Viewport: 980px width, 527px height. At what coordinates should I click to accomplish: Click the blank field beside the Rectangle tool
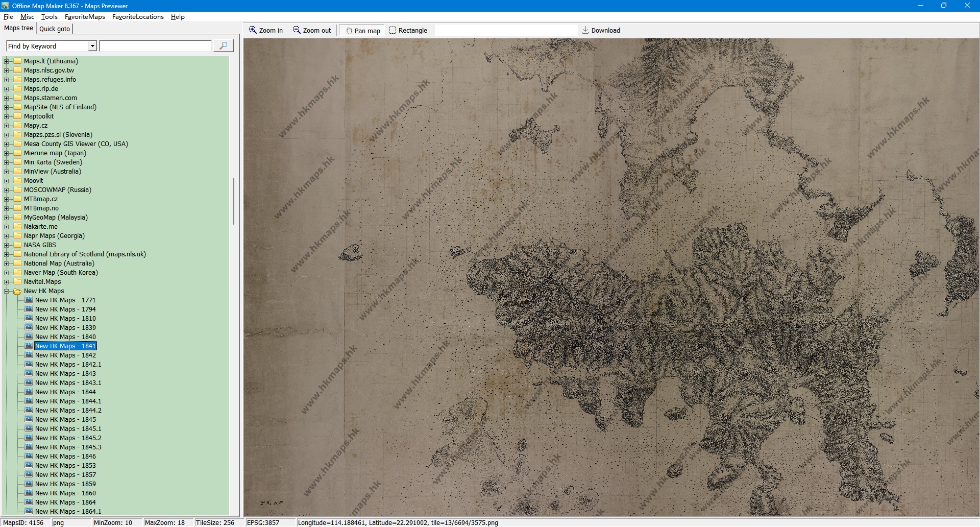[x=506, y=31]
